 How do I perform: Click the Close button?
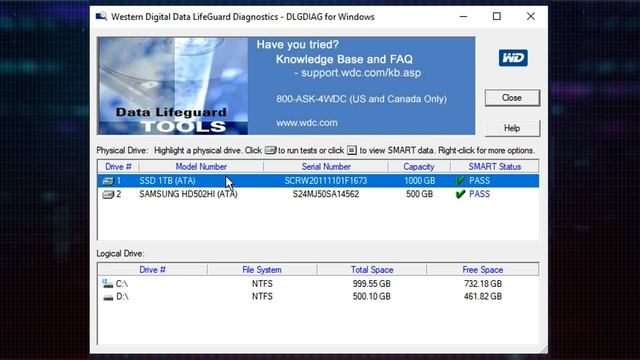tap(512, 98)
